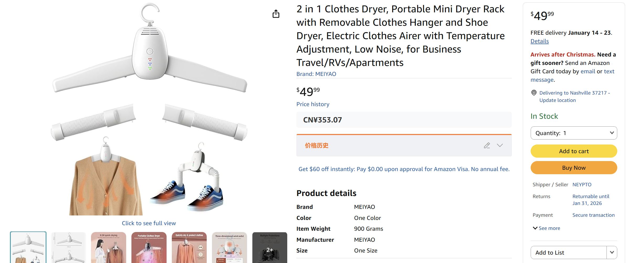644x263 pixels.
Task: Click the Multiple Protections thumbnail
Action: click(x=269, y=247)
